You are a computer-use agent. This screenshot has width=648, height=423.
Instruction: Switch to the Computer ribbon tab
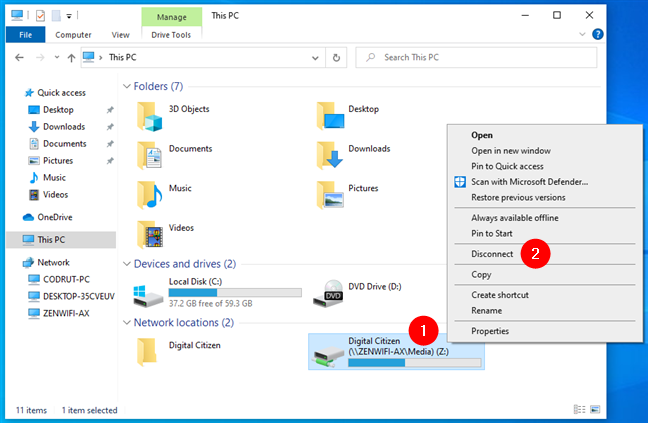(73, 35)
